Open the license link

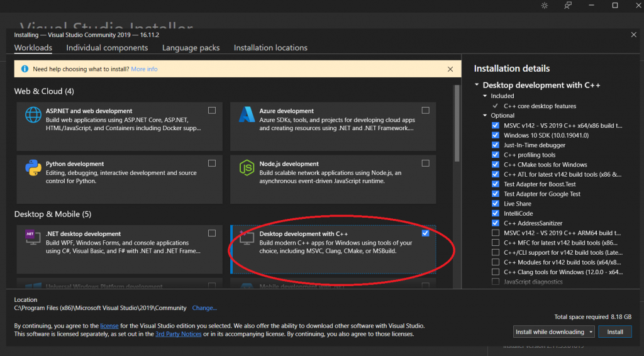pyautogui.click(x=109, y=326)
